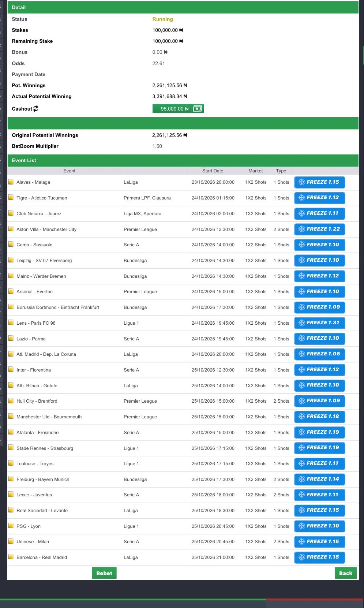Cash out the bet for 95,000.00 ₦
This screenshot has height=608, width=364.
178,109
